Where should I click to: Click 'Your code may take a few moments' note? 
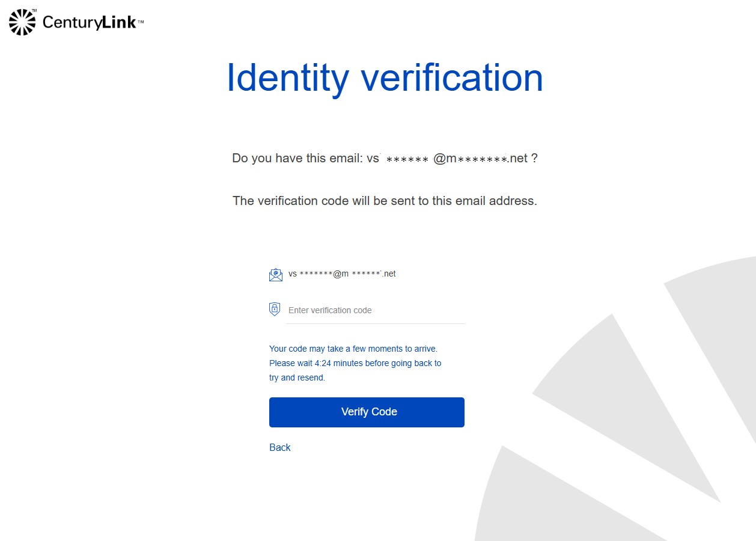coord(353,349)
